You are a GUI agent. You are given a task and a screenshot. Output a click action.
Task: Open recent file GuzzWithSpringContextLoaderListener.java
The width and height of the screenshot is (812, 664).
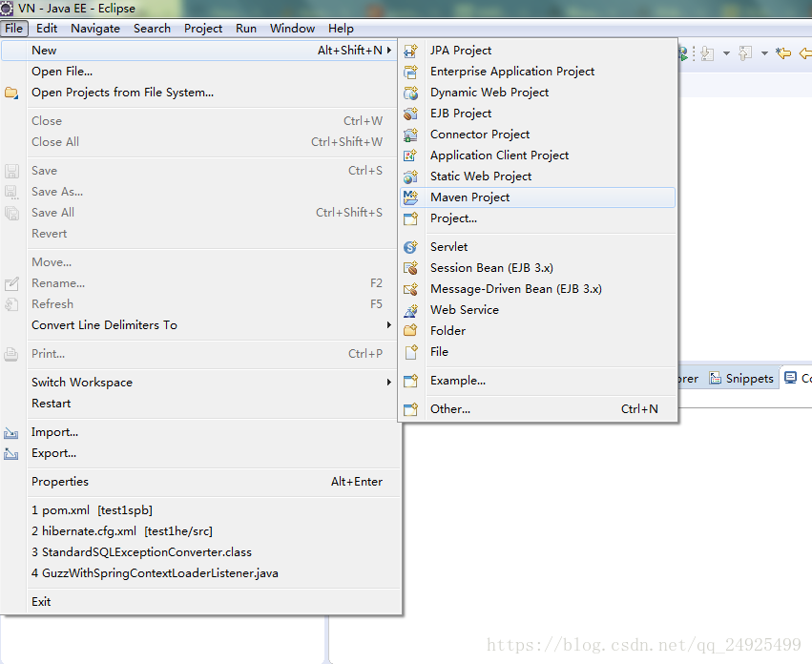coord(199,573)
